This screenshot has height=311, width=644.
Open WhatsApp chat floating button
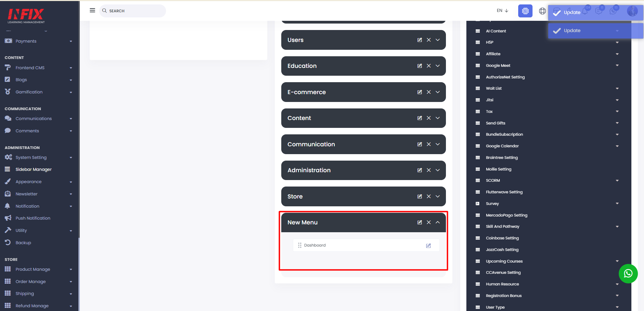coord(628,273)
